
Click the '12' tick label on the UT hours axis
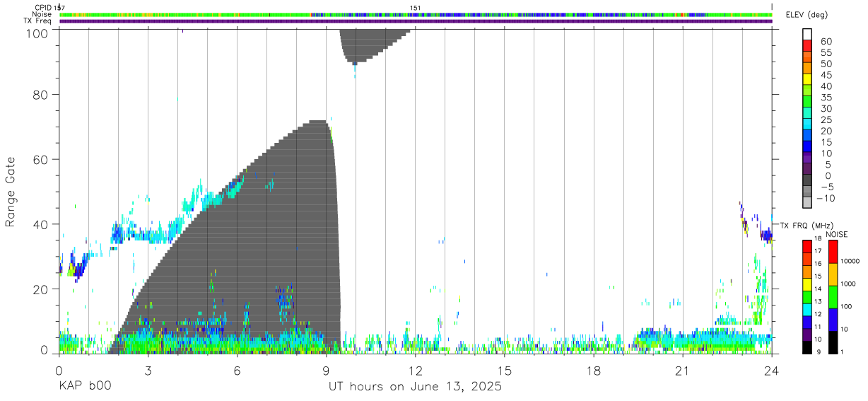click(x=415, y=371)
